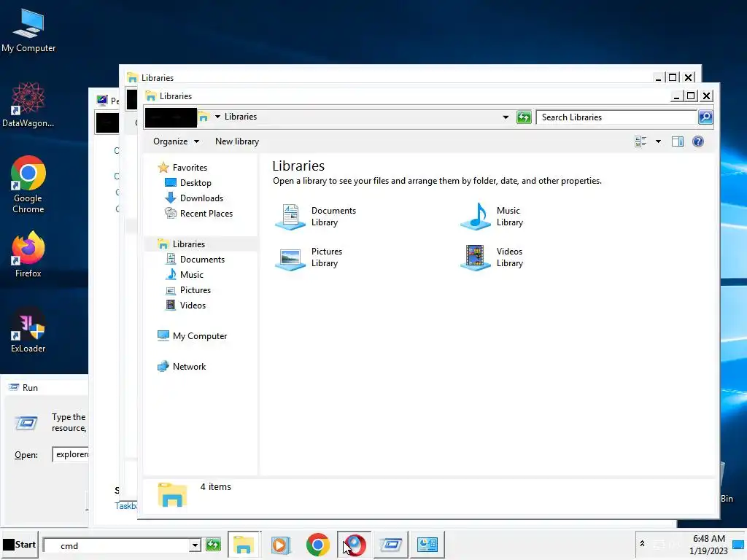Screen dimensions: 747x560
Task: Click the Start button
Action: (20, 545)
